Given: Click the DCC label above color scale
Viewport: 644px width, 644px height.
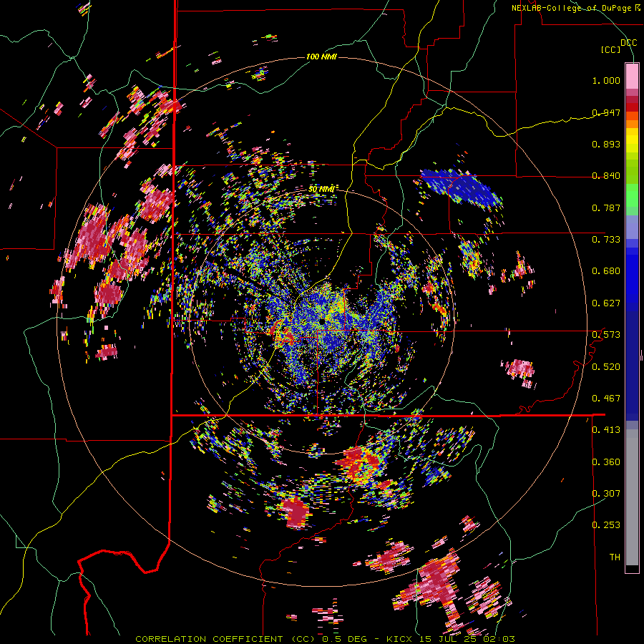Looking at the screenshot, I should coord(628,43).
